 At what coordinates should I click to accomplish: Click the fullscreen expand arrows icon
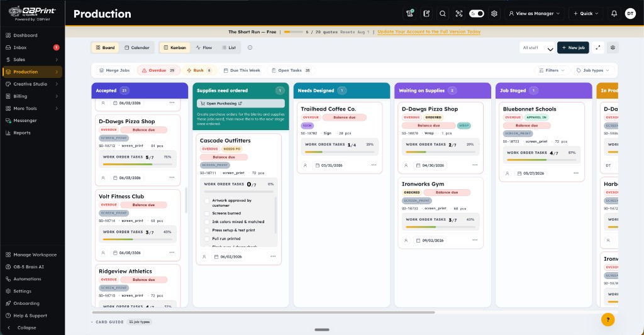tap(598, 48)
